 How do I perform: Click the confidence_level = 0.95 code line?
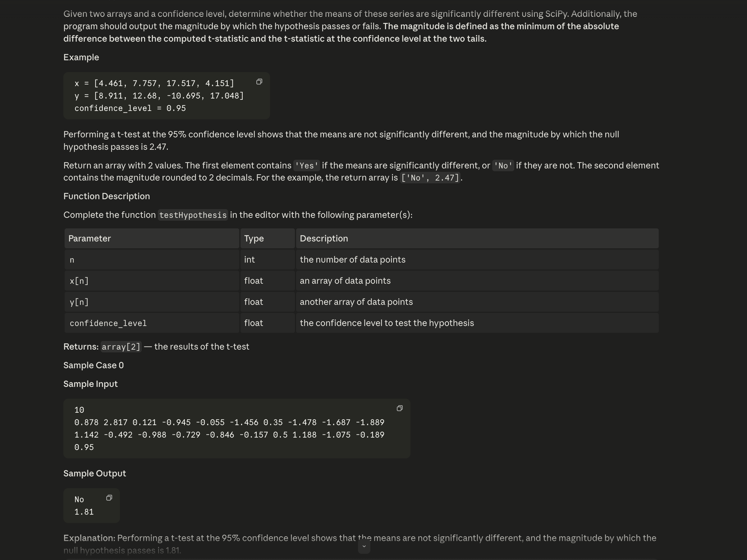[130, 108]
